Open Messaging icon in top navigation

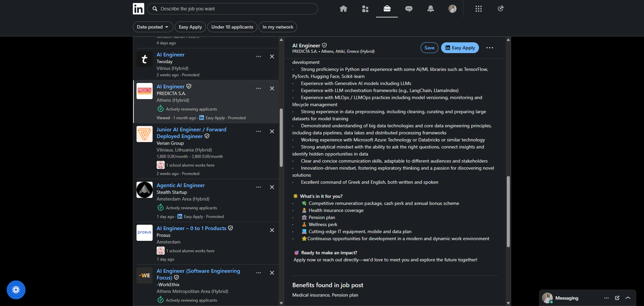click(409, 9)
